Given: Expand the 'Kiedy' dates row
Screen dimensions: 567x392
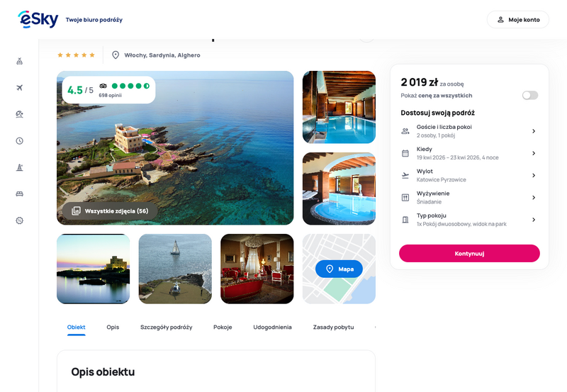Looking at the screenshot, I should tap(469, 153).
